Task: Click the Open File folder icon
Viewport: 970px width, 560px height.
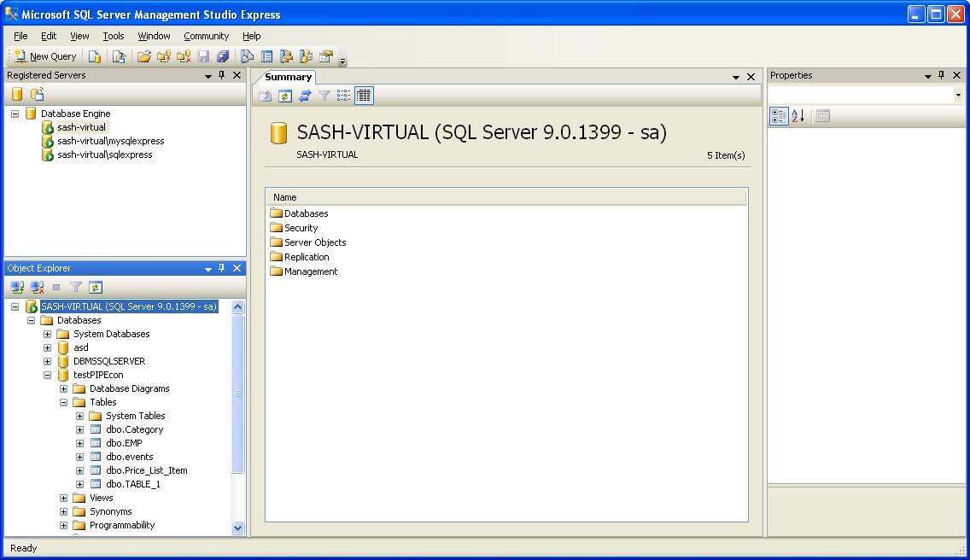Action: (144, 57)
